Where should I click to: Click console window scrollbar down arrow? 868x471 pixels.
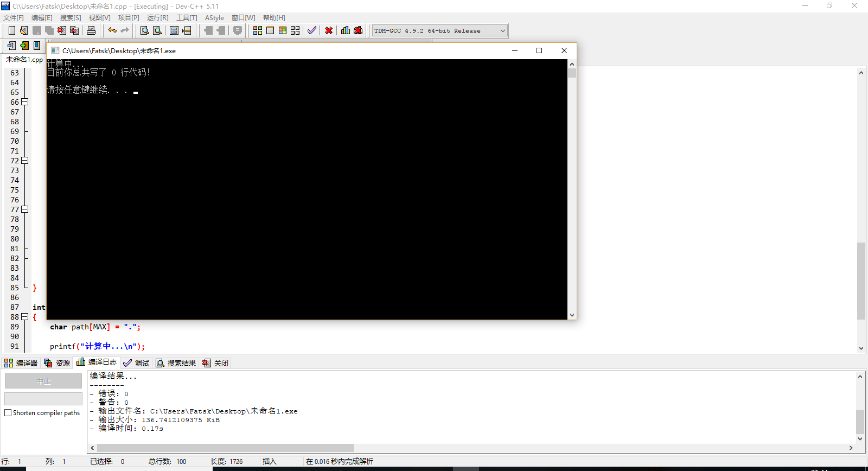point(572,315)
